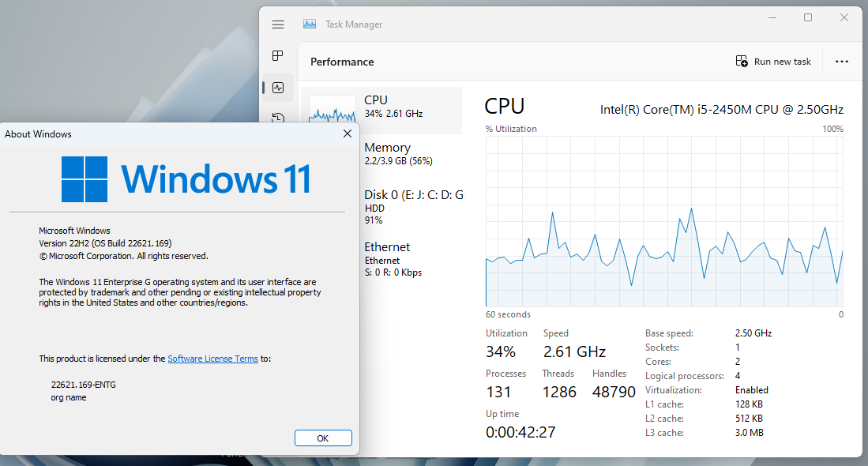Click the 60 seconds graph label

508,314
